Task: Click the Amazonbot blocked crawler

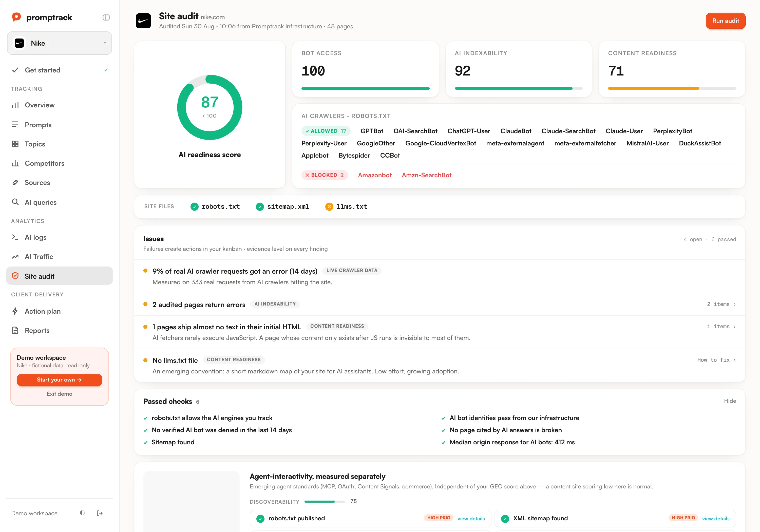Action: [x=375, y=175]
